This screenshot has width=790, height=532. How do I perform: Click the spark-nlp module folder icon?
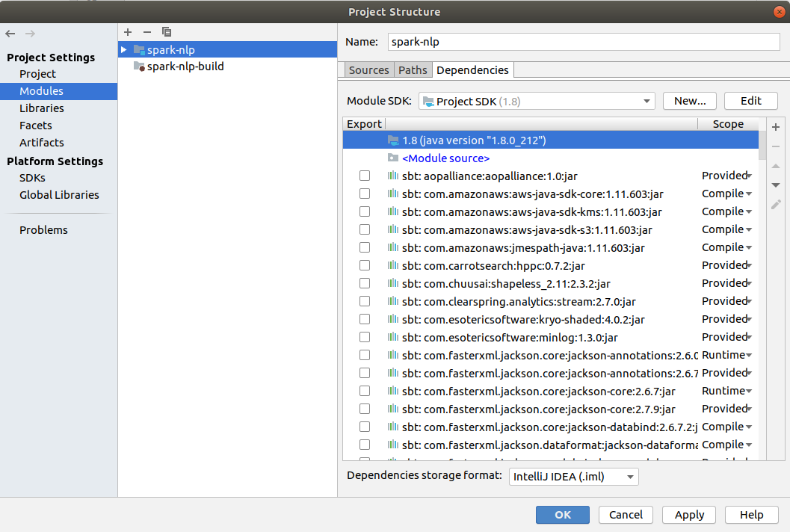pos(139,49)
